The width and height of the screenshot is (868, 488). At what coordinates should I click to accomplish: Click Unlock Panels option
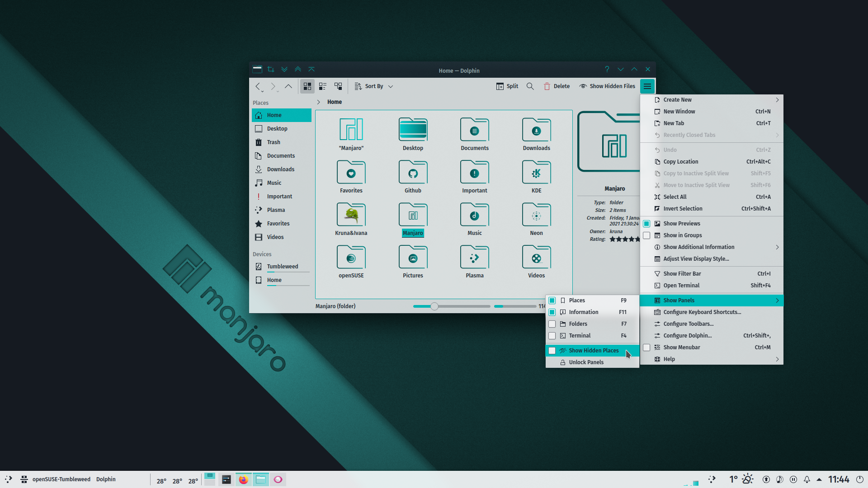pos(592,362)
